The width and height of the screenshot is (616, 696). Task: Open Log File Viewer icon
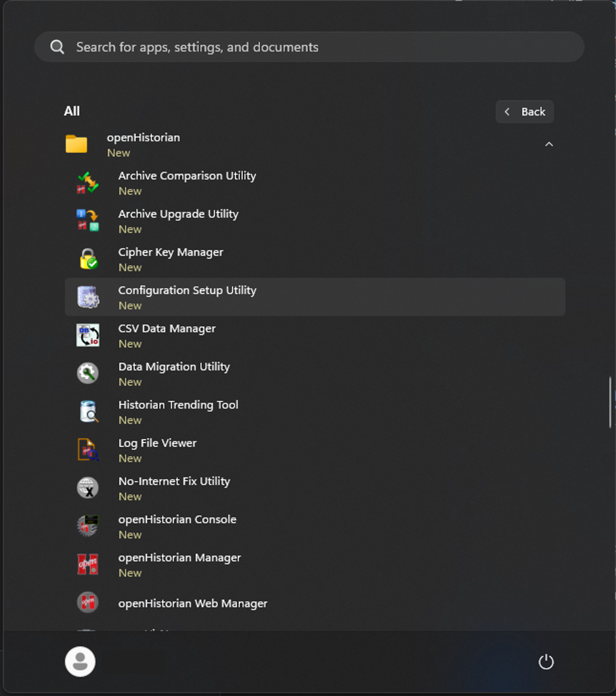(x=88, y=450)
